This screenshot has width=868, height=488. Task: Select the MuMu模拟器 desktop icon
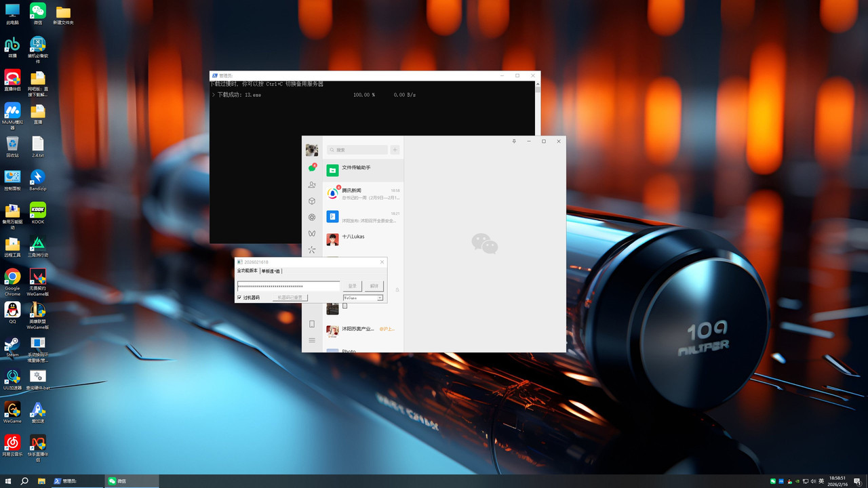[x=12, y=115]
